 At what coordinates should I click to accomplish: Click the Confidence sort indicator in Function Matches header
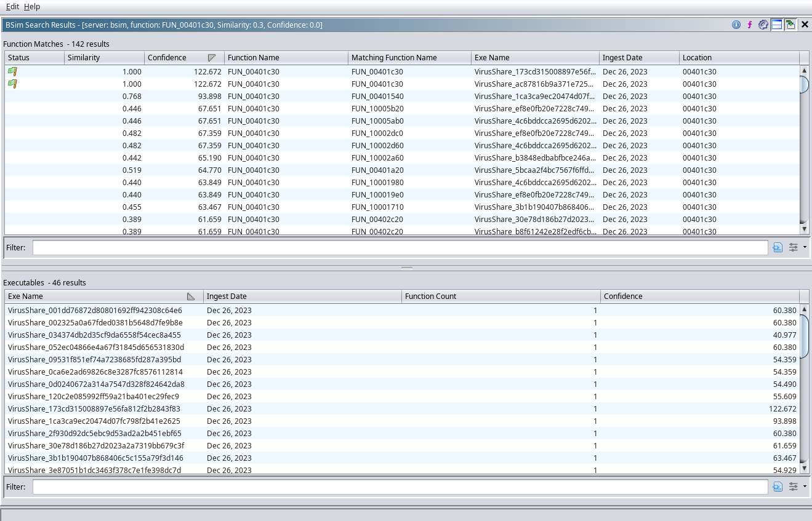point(212,58)
